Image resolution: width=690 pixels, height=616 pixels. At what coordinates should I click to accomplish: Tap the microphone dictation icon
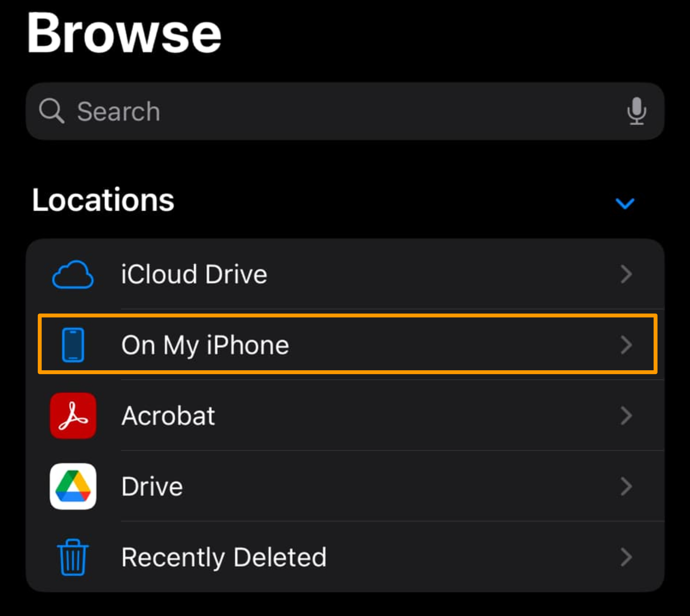tap(636, 111)
